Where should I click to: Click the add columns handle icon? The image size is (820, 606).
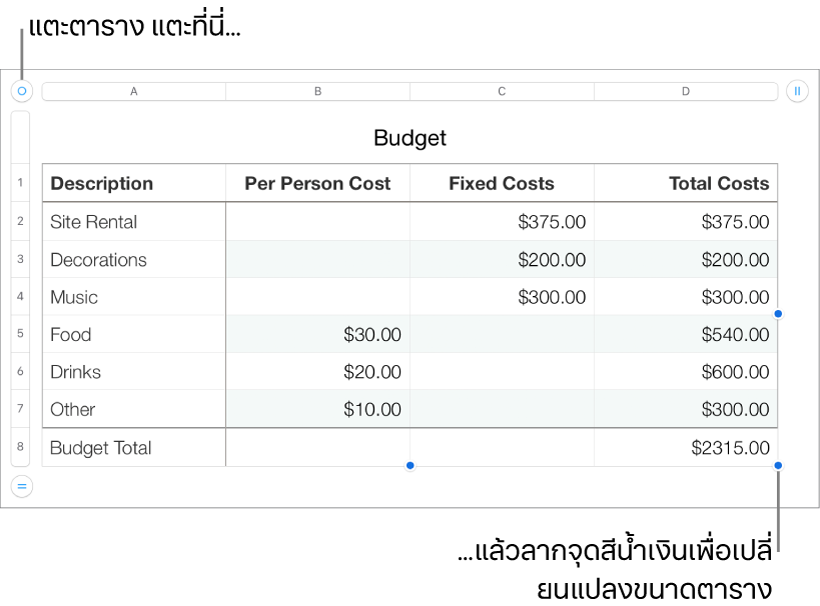pyautogui.click(x=797, y=91)
